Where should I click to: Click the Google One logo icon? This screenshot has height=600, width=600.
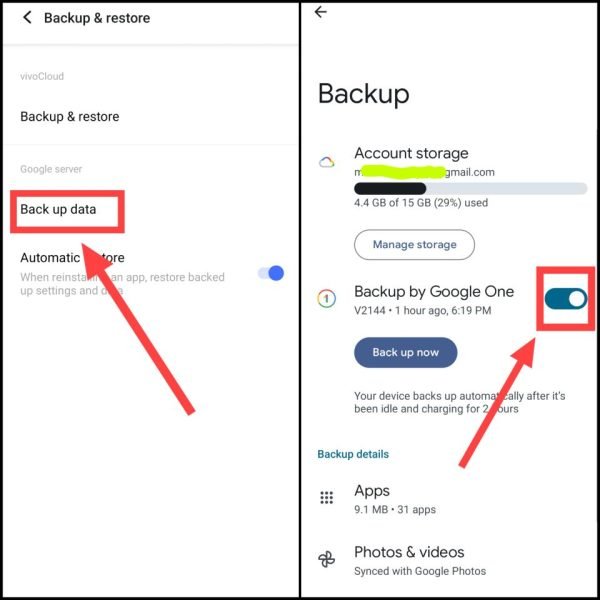[x=326, y=298]
